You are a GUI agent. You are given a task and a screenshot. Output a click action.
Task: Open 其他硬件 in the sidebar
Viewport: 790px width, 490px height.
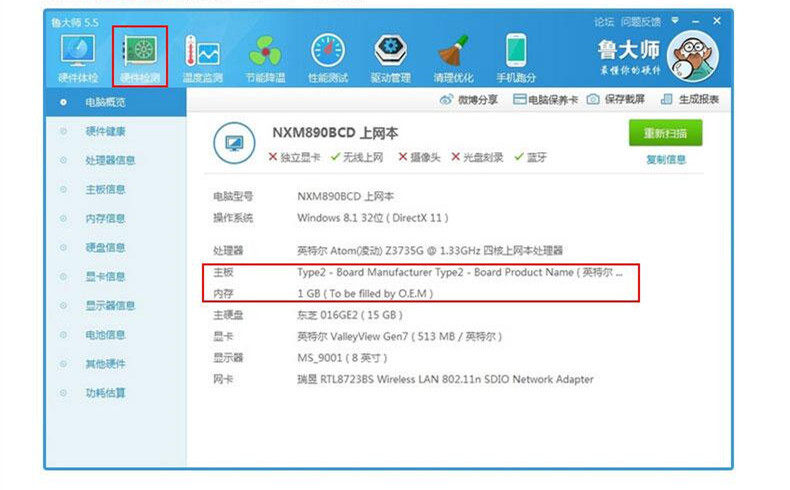click(x=105, y=364)
